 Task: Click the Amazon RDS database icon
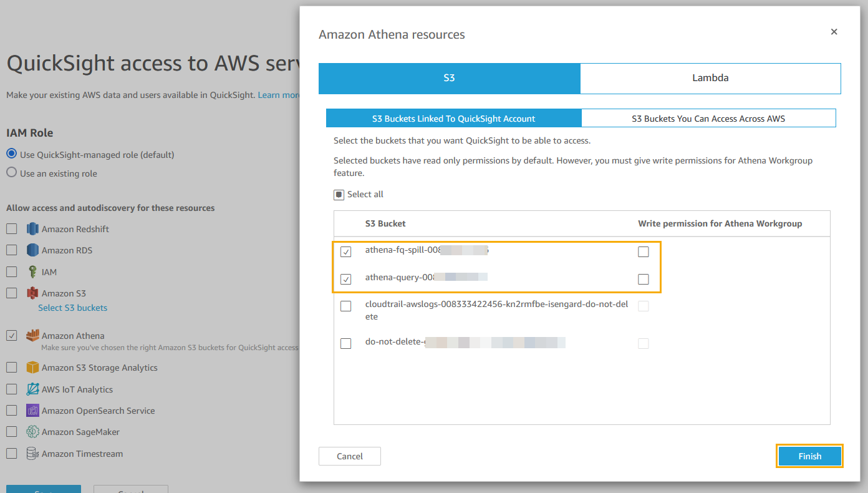32,250
